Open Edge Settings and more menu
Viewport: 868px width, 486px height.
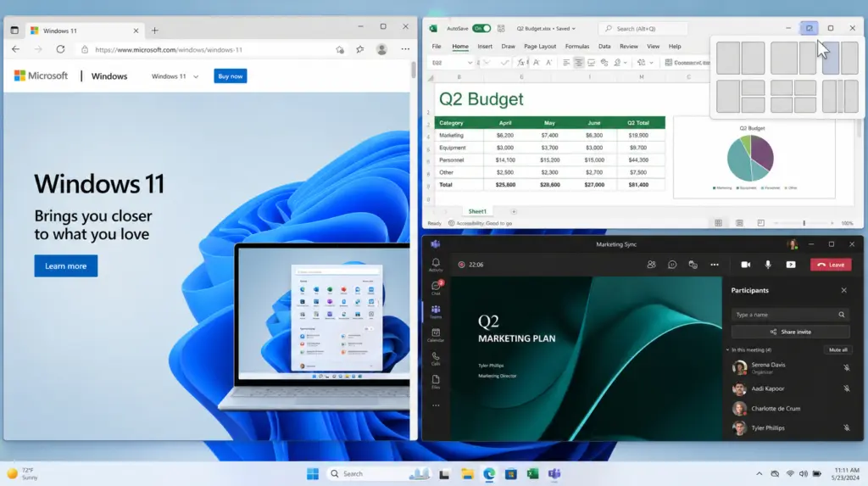(405, 49)
